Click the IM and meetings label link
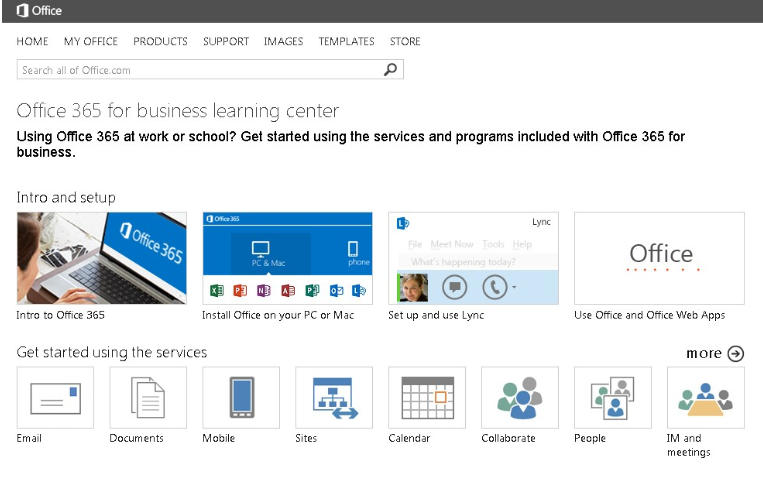The height and width of the screenshot is (479, 763). [689, 445]
